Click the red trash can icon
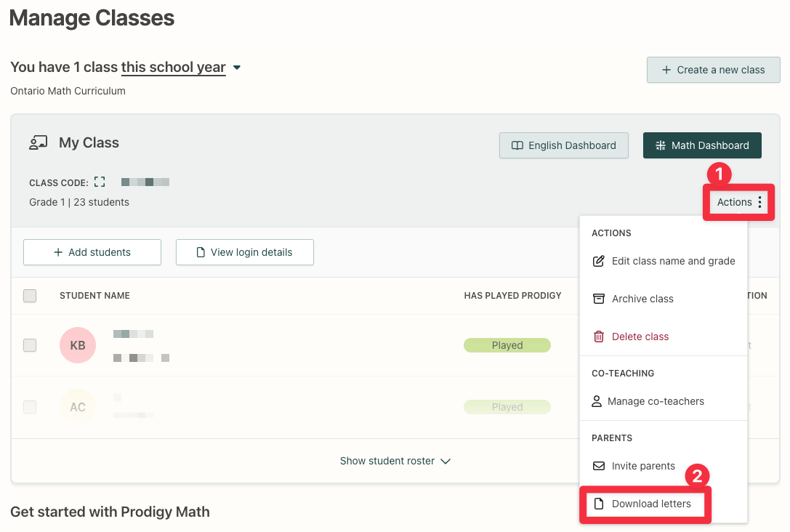The width and height of the screenshot is (790, 532). 599,336
